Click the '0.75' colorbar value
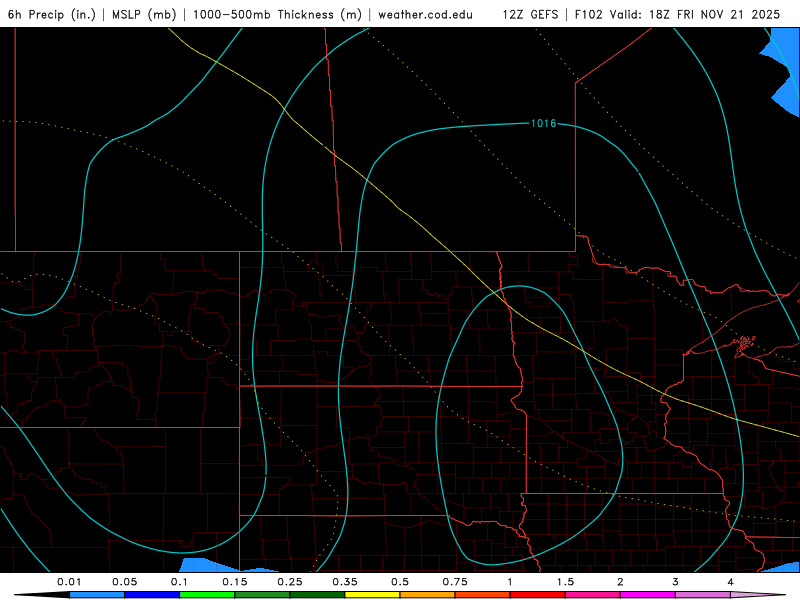Screen dimensions: 800x600 (455, 582)
